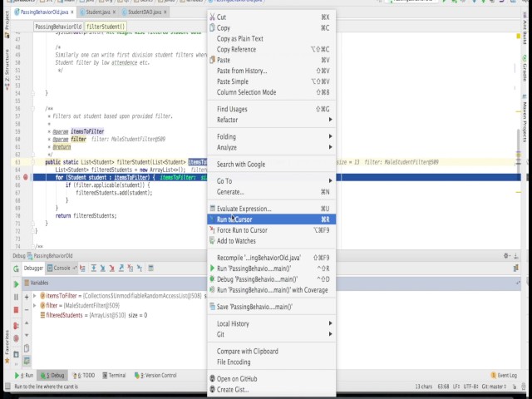Open the Local History submenu
This screenshot has height=399, width=532.
tap(272, 323)
